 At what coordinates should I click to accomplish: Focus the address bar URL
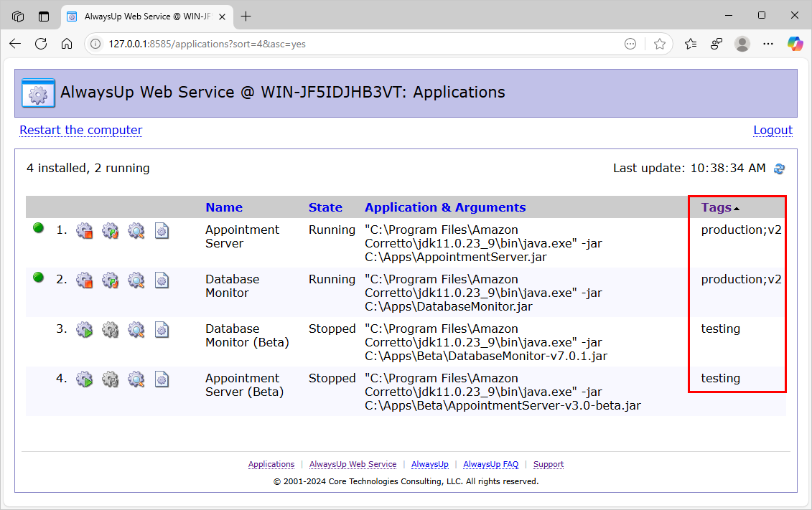[x=207, y=44]
